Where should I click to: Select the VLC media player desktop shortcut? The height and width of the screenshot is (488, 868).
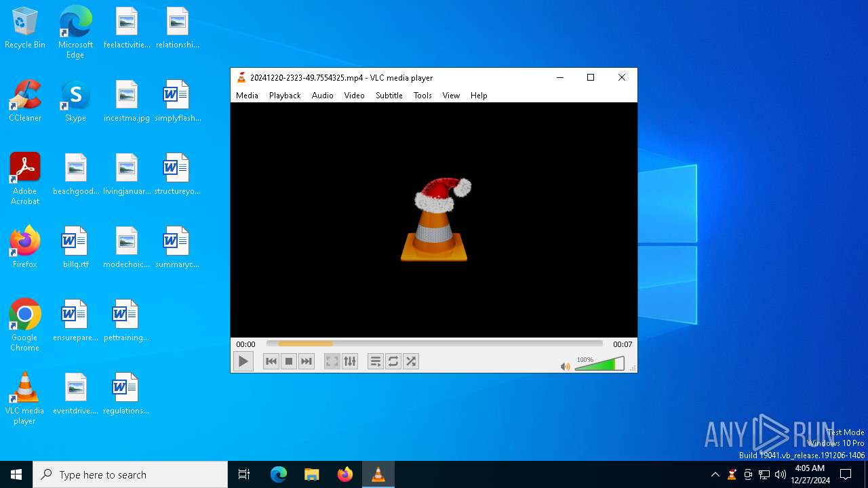point(25,398)
